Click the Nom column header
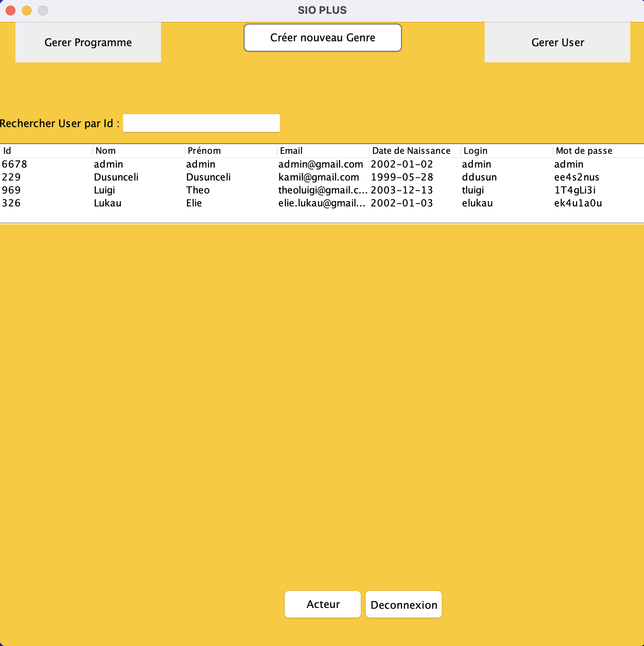This screenshot has height=646, width=644. pyautogui.click(x=138, y=151)
